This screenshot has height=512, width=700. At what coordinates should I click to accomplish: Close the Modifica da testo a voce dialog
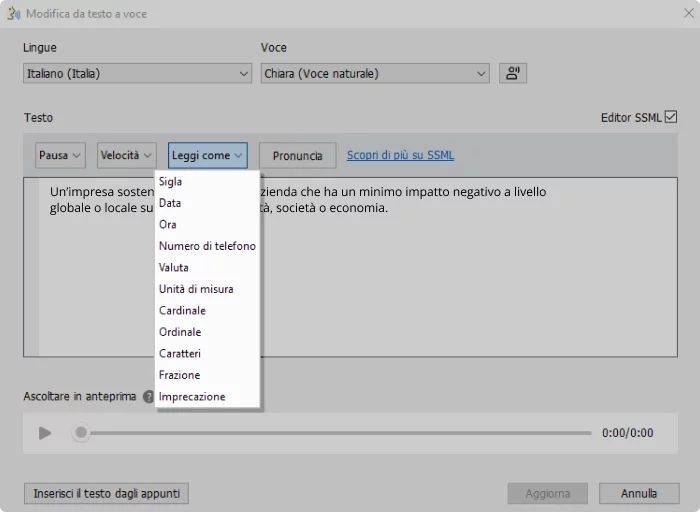point(689,13)
